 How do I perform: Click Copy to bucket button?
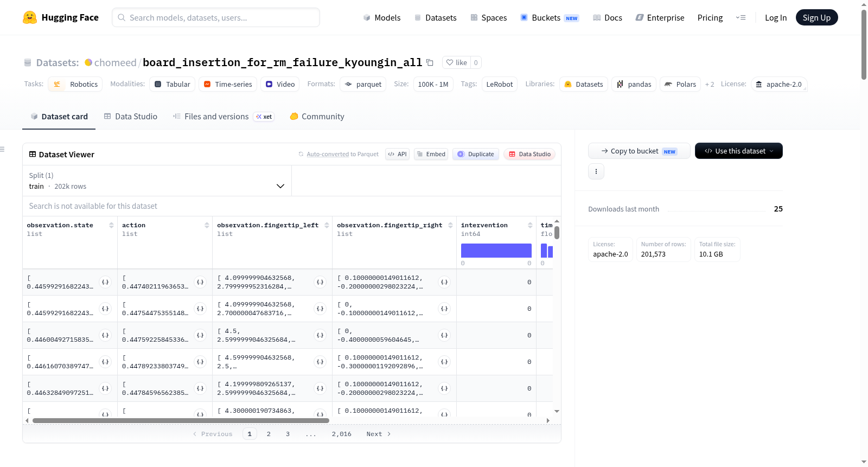639,151
